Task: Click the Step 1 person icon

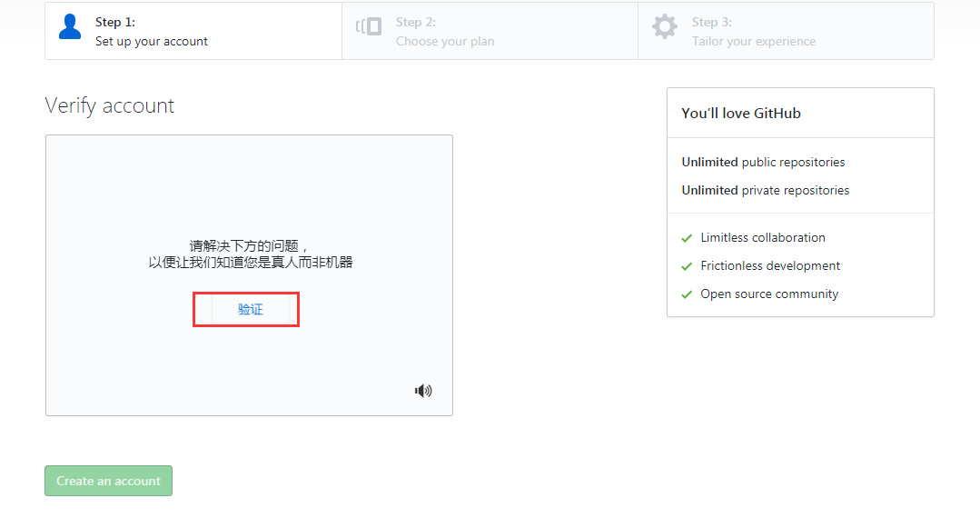Action: (x=70, y=27)
